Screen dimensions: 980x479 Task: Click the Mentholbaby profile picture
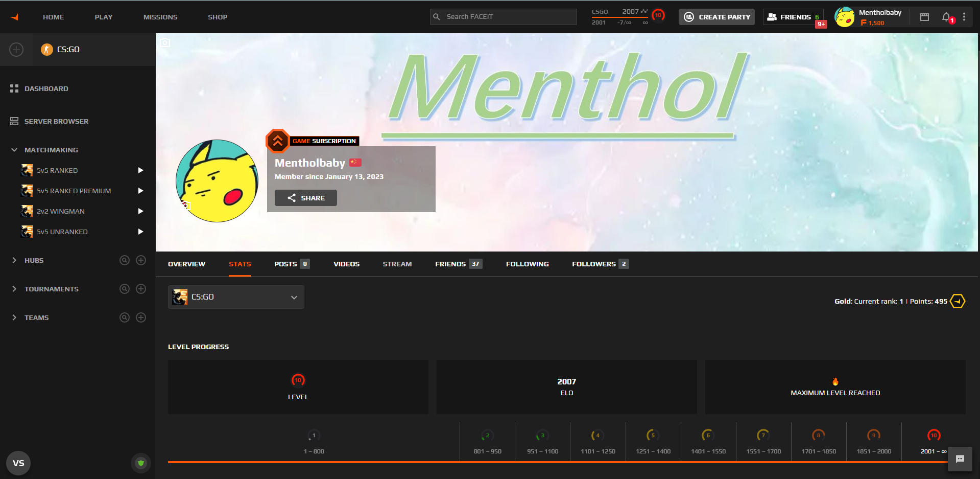point(217,181)
